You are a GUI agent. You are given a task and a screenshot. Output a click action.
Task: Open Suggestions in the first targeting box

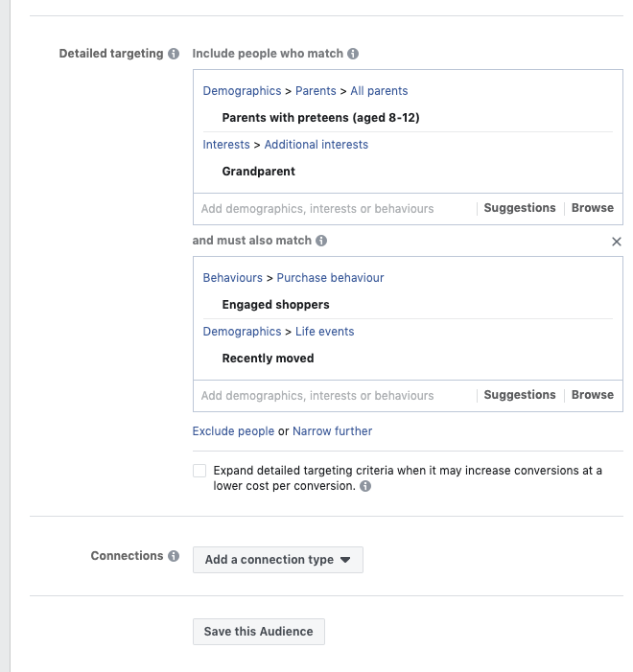click(520, 208)
